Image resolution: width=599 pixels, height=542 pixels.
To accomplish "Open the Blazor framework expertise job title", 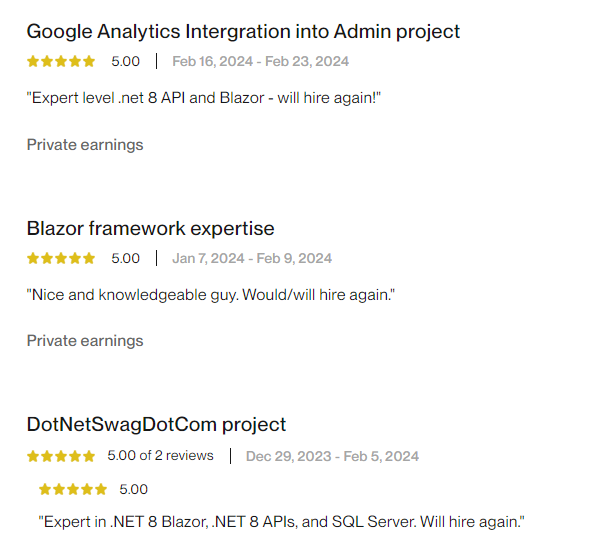I will click(151, 229).
